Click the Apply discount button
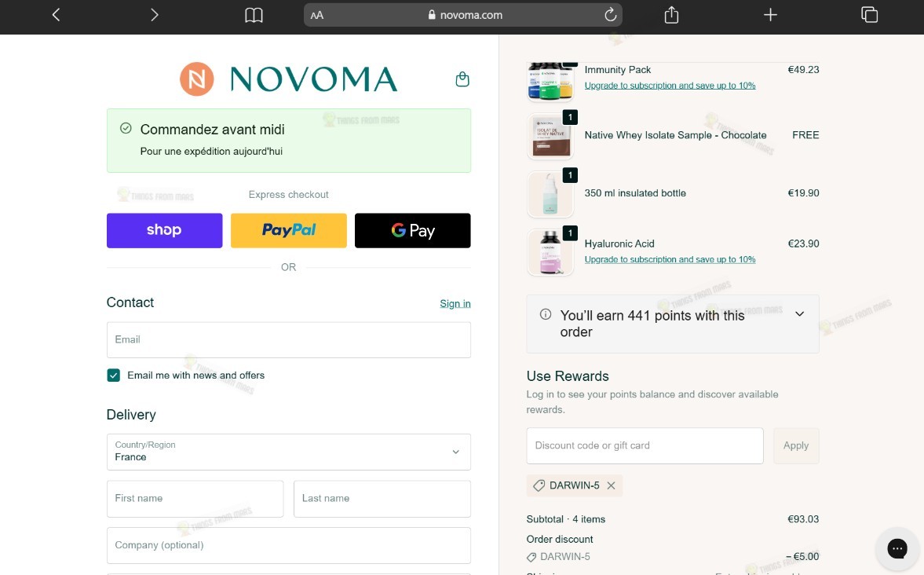 (x=796, y=446)
